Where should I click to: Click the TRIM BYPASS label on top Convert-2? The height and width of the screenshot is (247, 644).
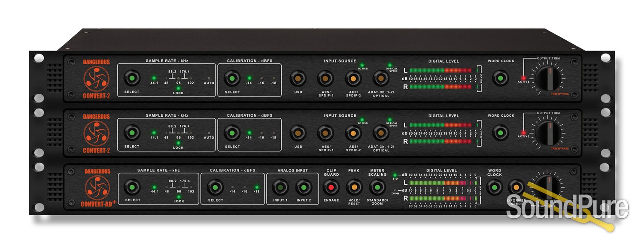[560, 93]
